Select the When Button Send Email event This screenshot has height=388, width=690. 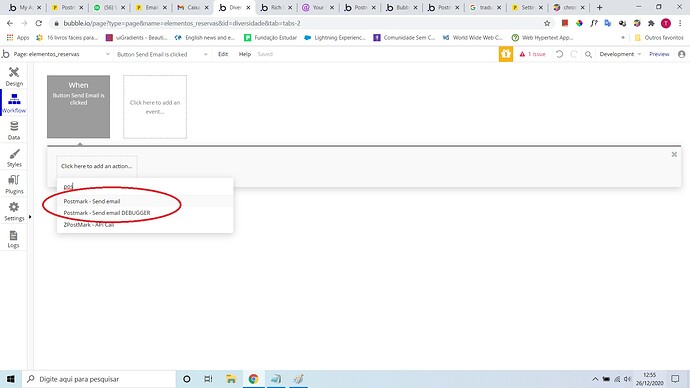pyautogui.click(x=78, y=106)
